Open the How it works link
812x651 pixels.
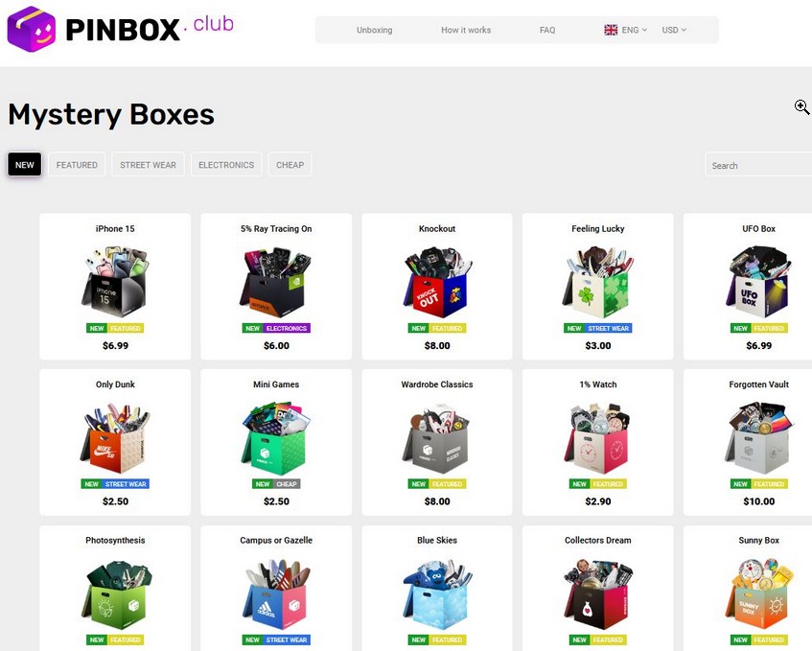click(466, 30)
